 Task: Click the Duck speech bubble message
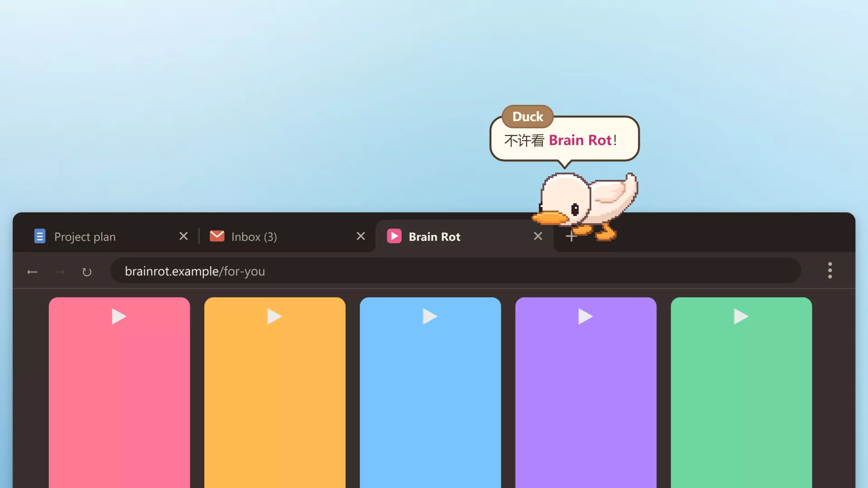click(x=565, y=140)
